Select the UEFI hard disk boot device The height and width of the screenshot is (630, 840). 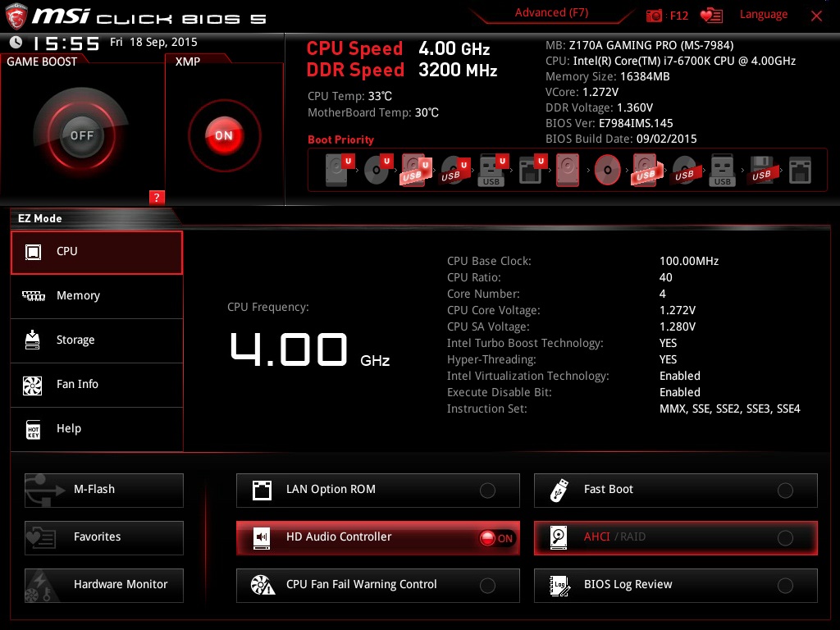[x=340, y=170]
